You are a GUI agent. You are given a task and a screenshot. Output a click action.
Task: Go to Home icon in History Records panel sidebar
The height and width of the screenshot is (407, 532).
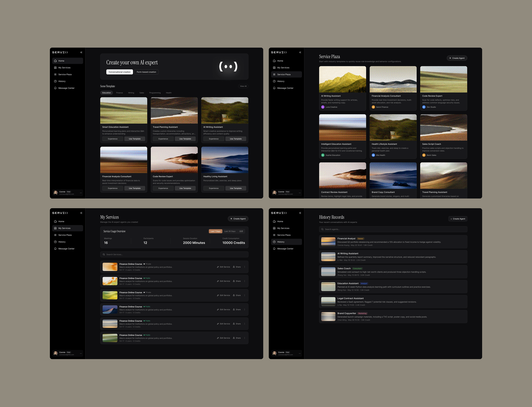(274, 221)
